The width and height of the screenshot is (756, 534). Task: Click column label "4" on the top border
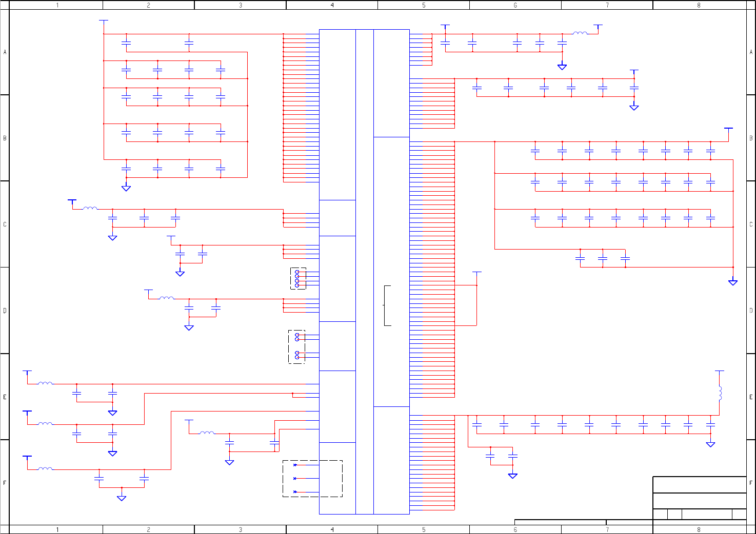tap(332, 5)
